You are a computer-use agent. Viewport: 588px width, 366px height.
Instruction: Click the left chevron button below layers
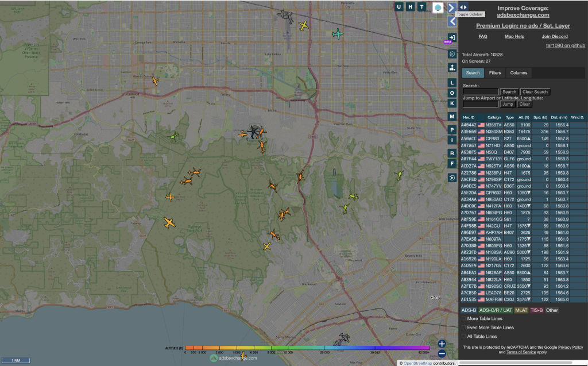click(452, 21)
